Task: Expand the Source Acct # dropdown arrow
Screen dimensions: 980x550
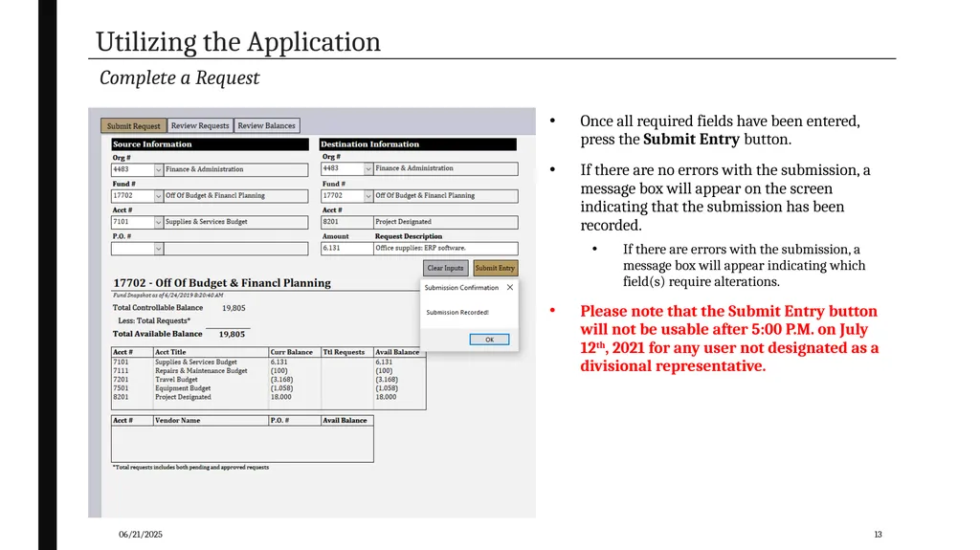Action: click(x=158, y=223)
